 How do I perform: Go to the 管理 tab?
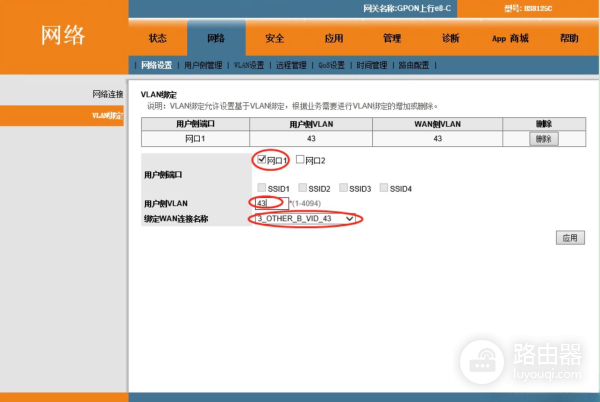tap(391, 38)
